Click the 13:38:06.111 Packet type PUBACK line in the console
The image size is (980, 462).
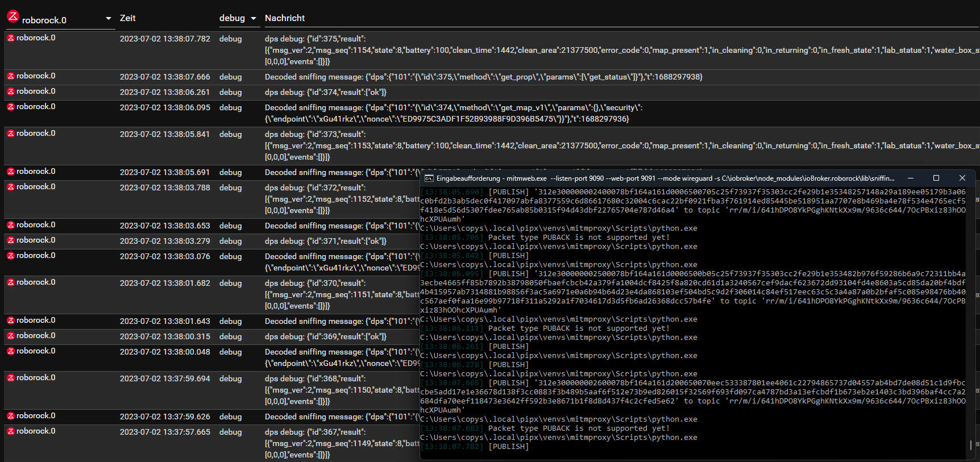[x=546, y=328]
